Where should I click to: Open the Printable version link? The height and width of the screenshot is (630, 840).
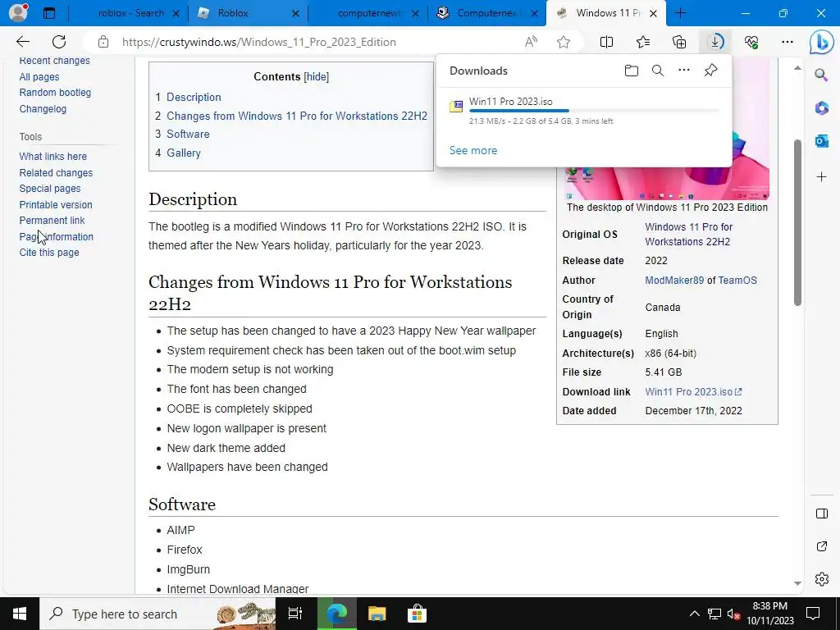pos(56,204)
